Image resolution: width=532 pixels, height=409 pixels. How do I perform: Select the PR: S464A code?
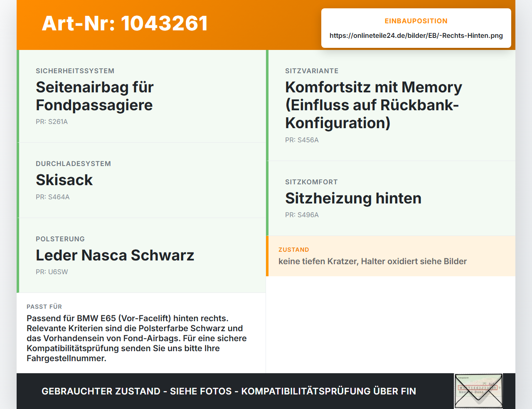[52, 197]
